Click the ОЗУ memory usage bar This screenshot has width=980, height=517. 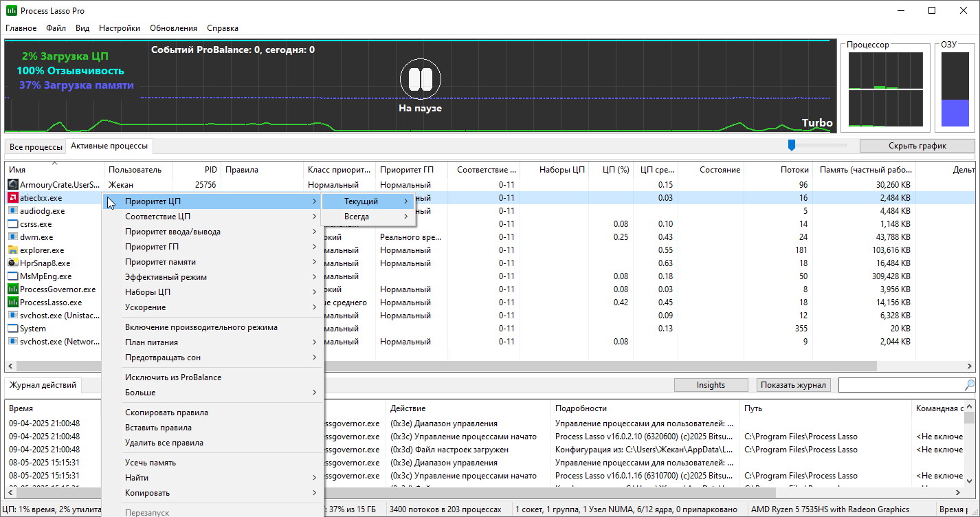click(x=954, y=89)
